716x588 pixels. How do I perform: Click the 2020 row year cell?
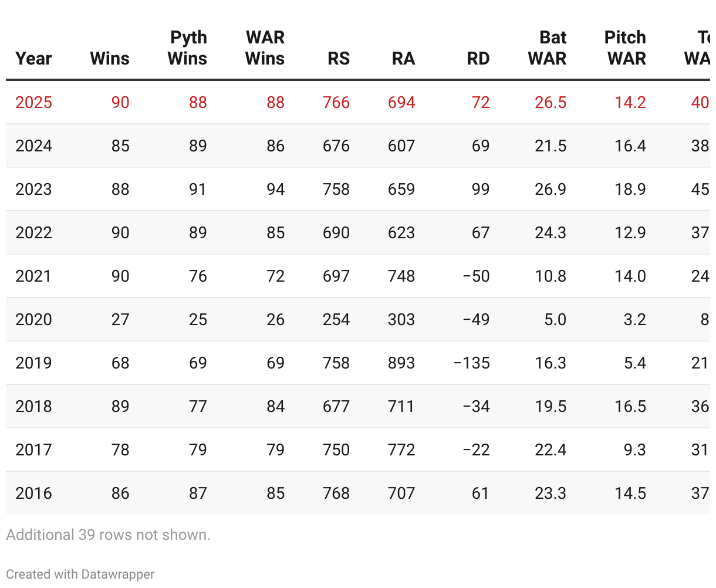click(x=33, y=319)
